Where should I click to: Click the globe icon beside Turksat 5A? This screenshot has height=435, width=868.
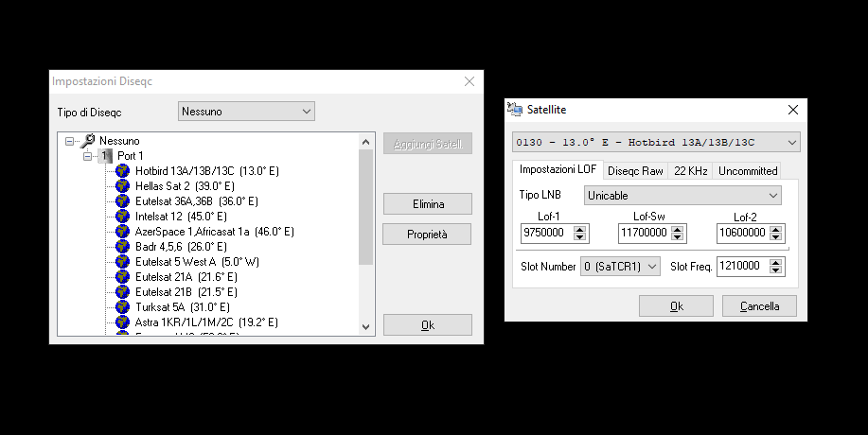tap(122, 306)
